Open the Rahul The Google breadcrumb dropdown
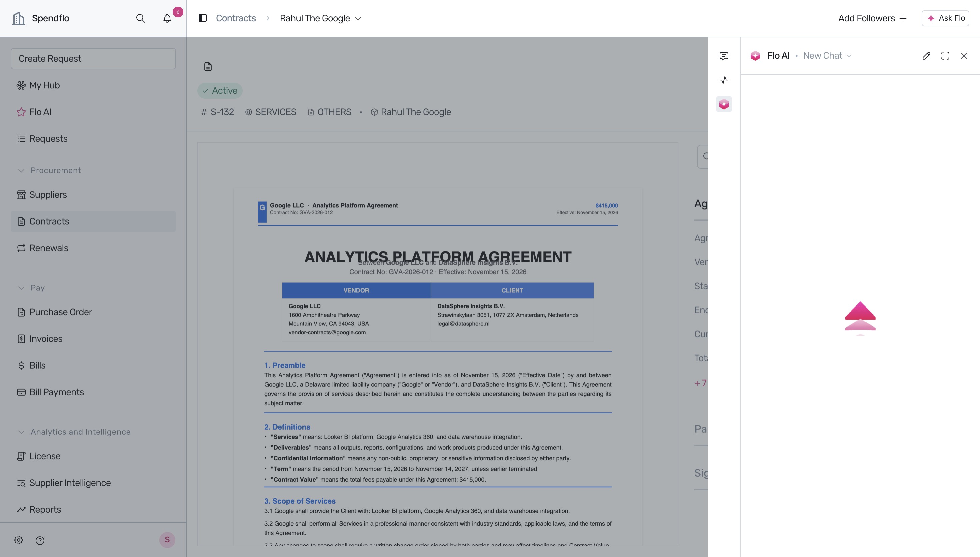Image resolution: width=980 pixels, height=557 pixels. (x=320, y=18)
